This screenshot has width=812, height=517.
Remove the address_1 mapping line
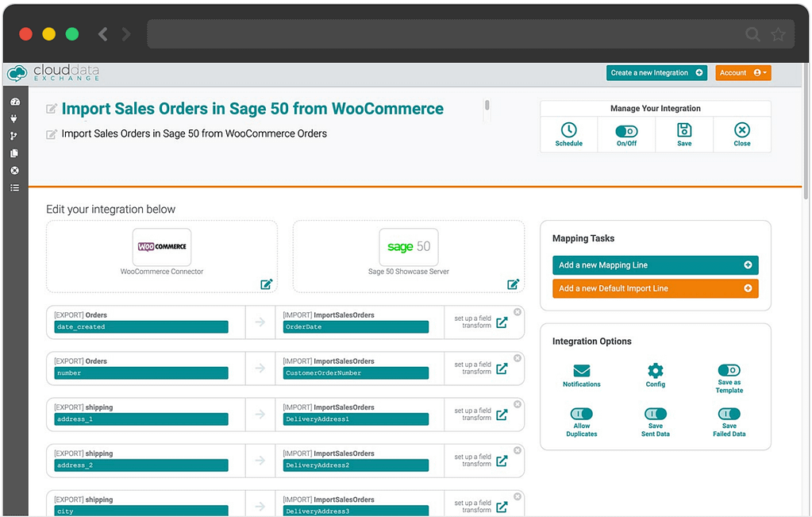518,404
